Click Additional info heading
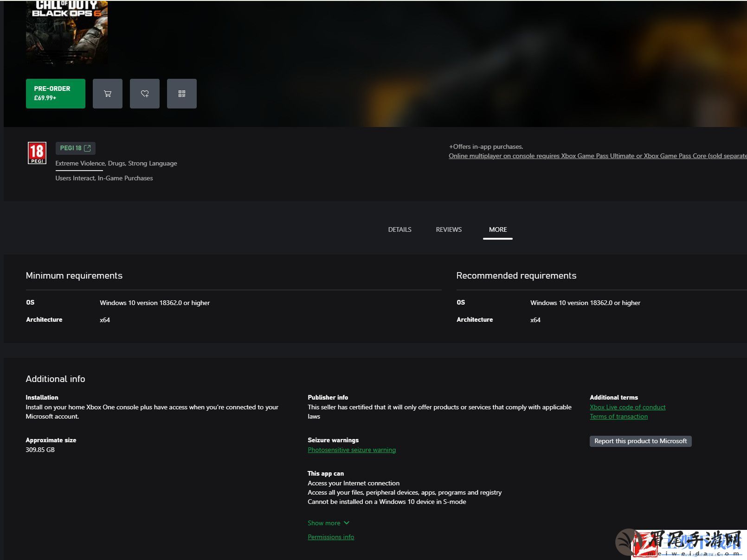The height and width of the screenshot is (560, 747). coord(55,379)
